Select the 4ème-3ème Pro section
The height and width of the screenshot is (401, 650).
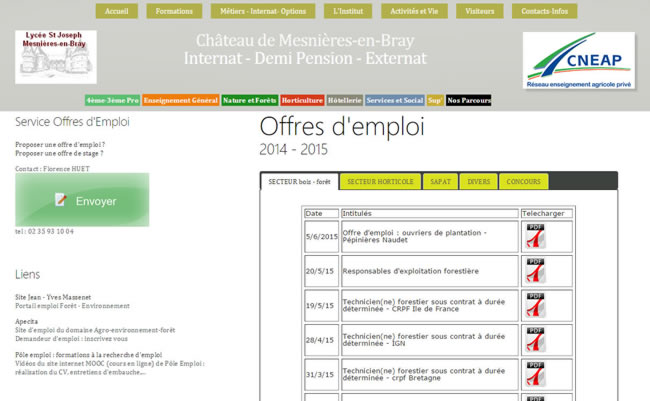112,100
